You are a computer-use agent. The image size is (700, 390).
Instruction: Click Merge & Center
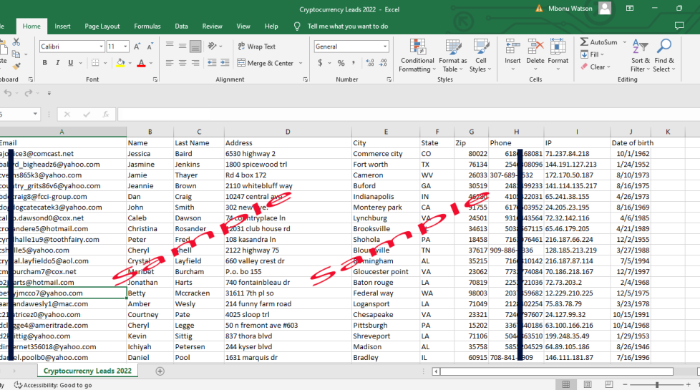point(265,63)
